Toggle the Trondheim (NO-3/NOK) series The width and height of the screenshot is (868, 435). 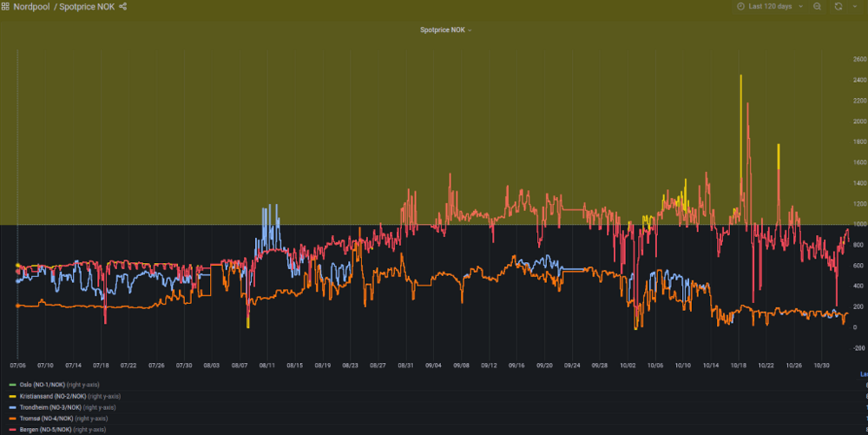[56, 406]
